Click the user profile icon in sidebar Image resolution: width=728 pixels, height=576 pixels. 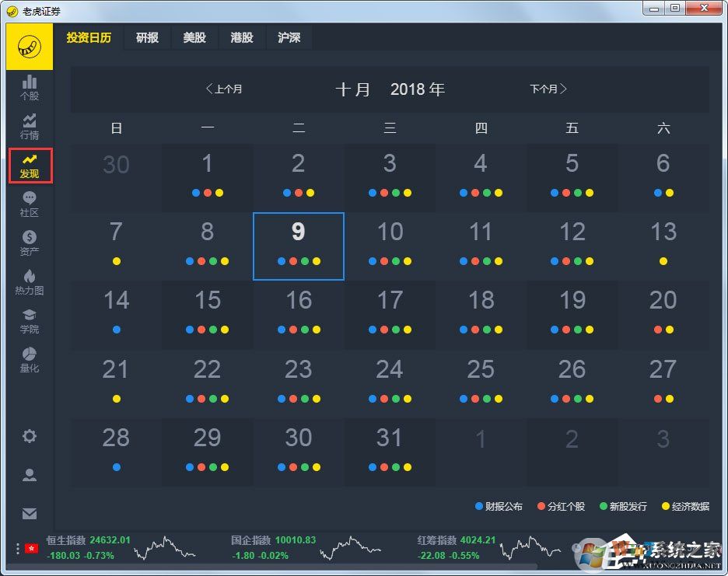coord(29,475)
